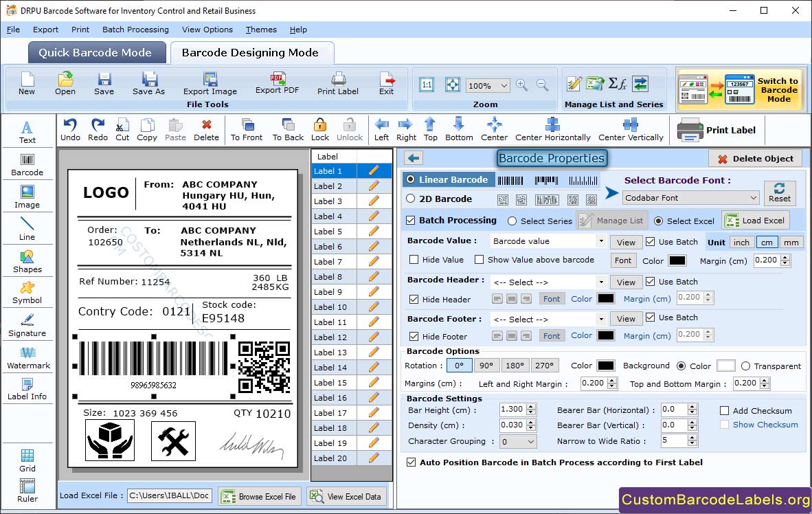Increase Narrow to Wide Ratio stepper

pos(692,438)
